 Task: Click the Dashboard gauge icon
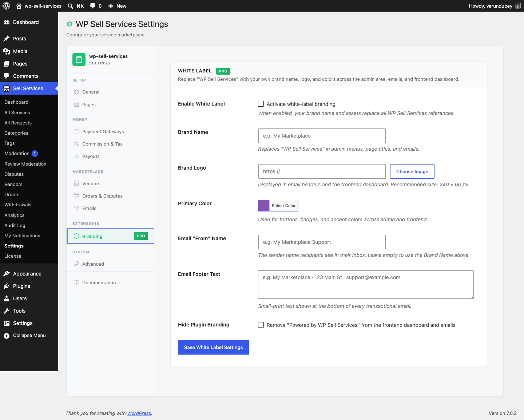(x=7, y=22)
